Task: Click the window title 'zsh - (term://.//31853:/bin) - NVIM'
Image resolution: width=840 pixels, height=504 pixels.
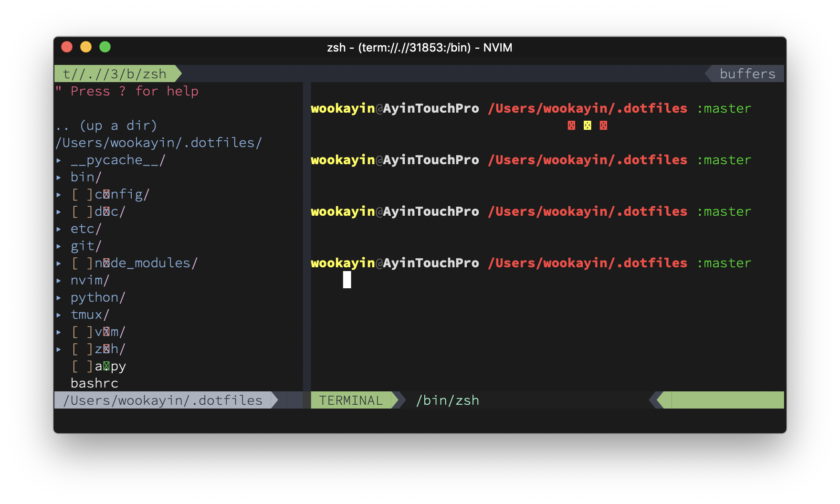Action: (420, 48)
